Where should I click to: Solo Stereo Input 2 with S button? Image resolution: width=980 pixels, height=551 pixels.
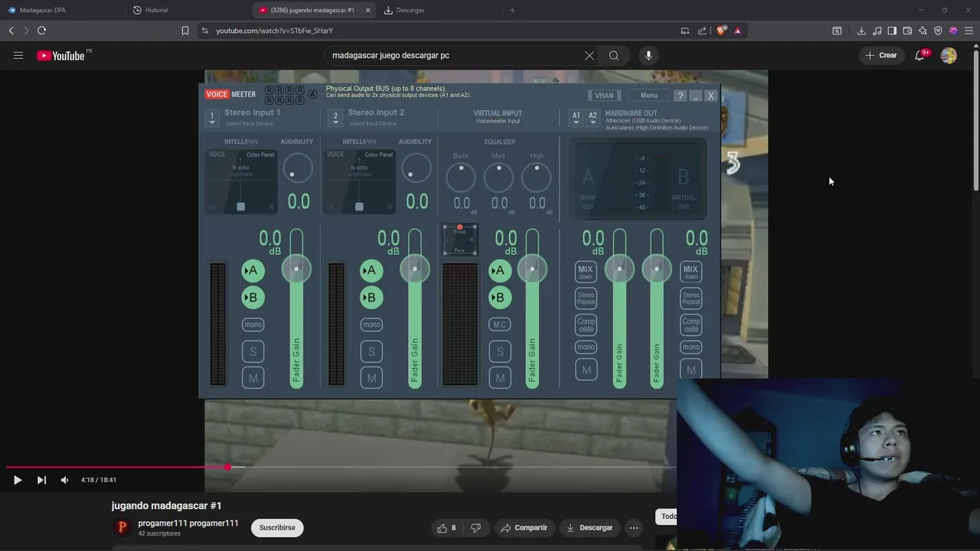(x=371, y=351)
